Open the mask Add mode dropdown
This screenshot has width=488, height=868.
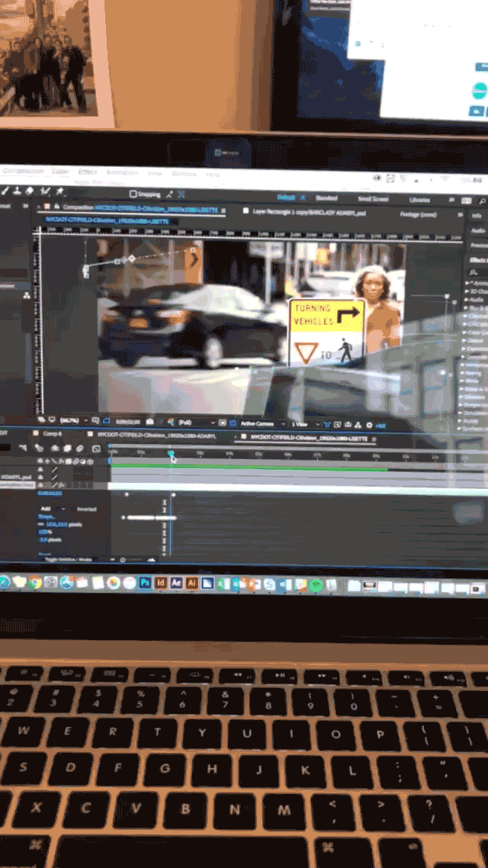tap(53, 508)
